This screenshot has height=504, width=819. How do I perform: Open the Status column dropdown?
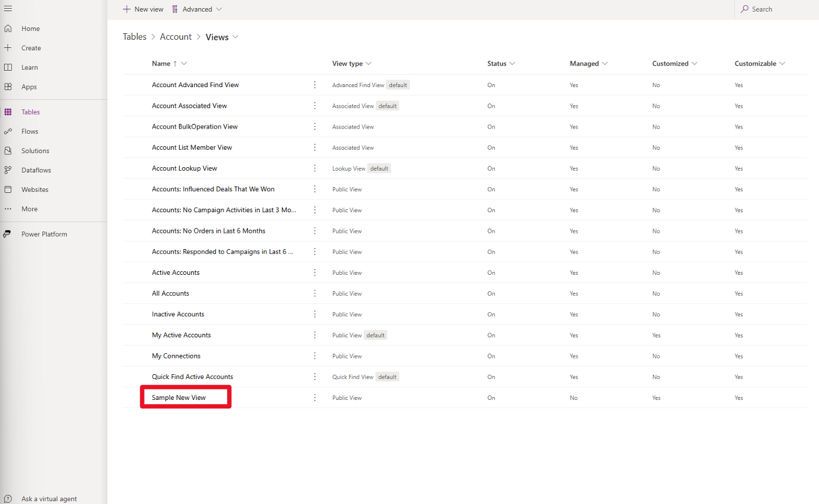coord(512,64)
